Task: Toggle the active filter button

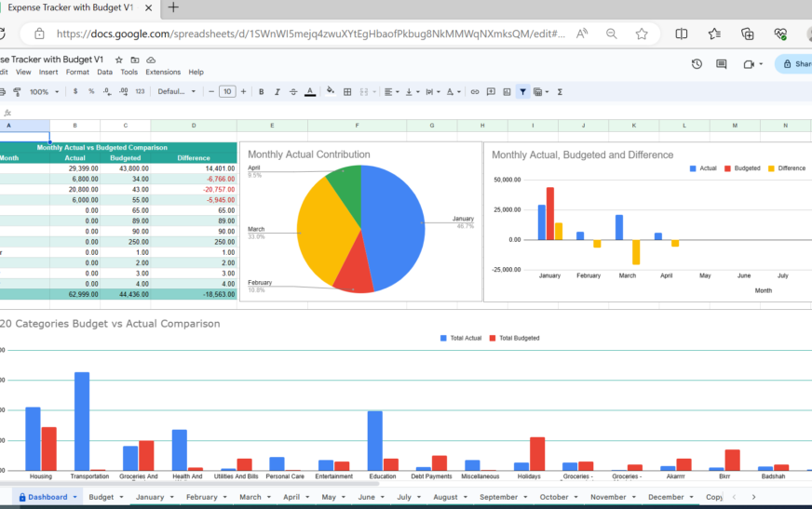Action: click(522, 92)
